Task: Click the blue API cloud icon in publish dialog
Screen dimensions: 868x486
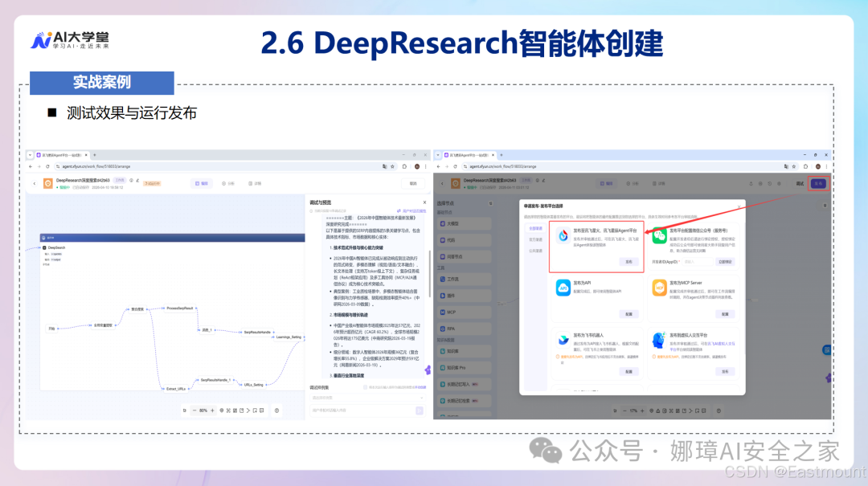Action: coord(563,288)
